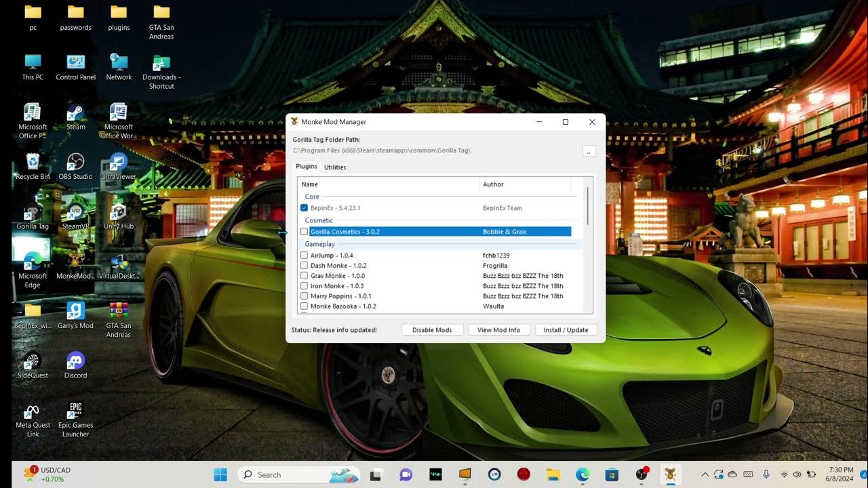
Task: Select the passwords folder on desktop
Action: (x=75, y=17)
